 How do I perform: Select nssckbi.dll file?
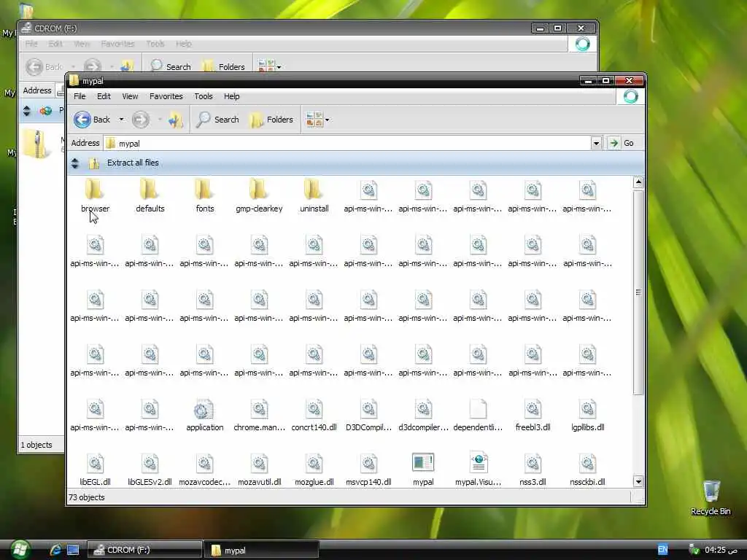click(587, 470)
